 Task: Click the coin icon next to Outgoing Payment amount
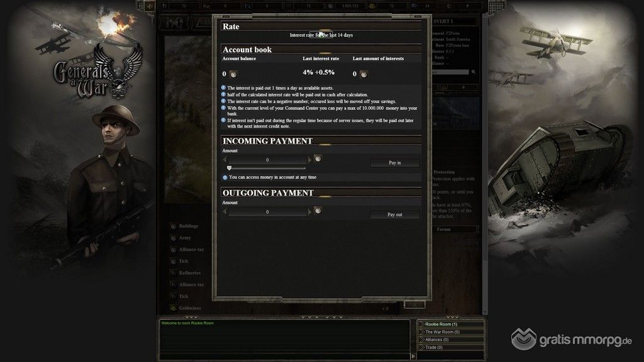tap(318, 211)
